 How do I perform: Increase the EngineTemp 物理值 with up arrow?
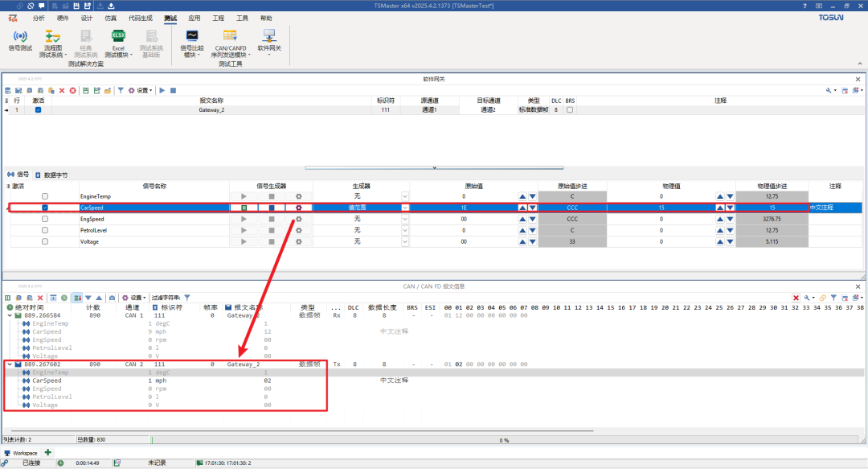coord(719,196)
